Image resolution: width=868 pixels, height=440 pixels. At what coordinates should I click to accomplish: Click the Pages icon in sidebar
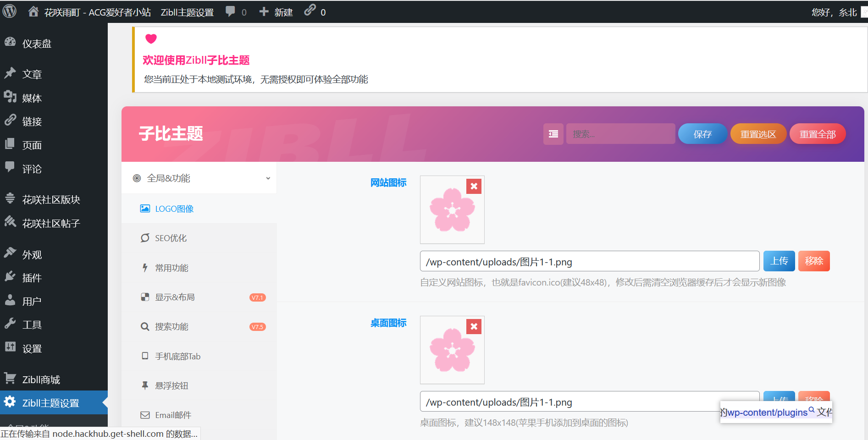click(10, 144)
